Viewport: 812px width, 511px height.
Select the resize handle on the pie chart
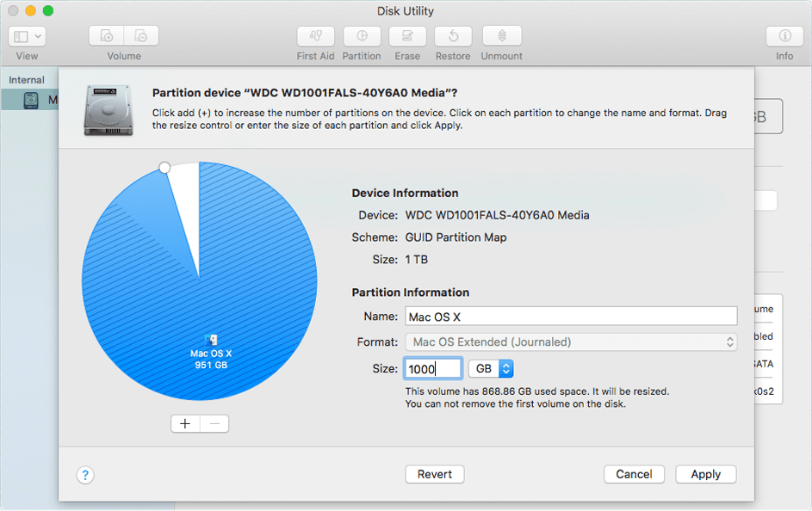pyautogui.click(x=164, y=168)
